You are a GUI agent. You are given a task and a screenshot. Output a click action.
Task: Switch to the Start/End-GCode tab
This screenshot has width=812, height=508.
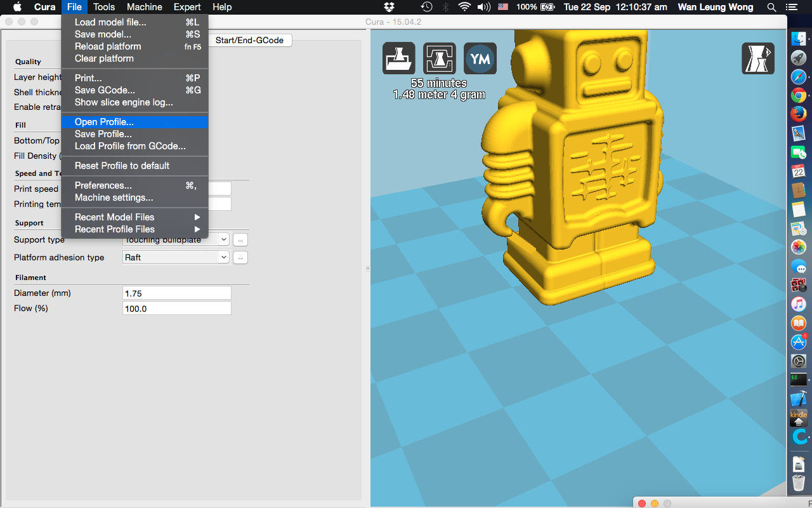249,40
